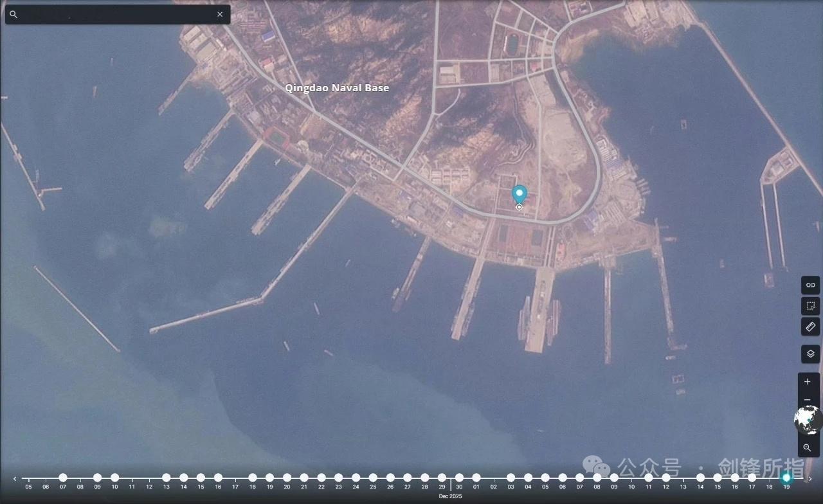
Task: Copy the share link using the chain icon
Action: tap(810, 285)
